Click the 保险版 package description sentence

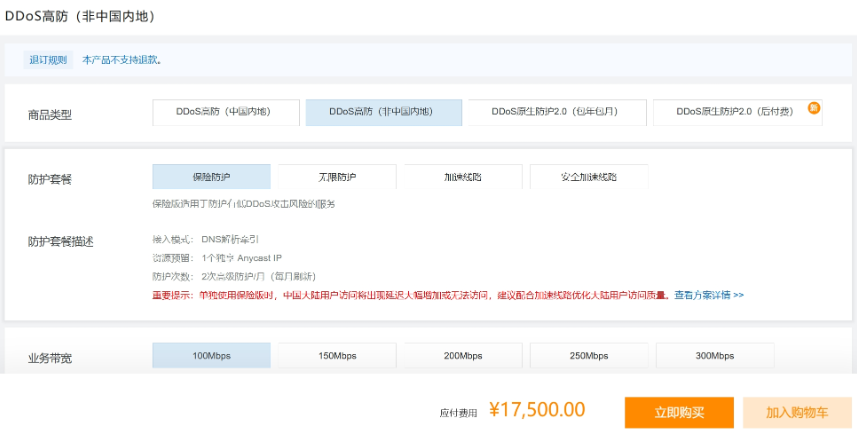click(x=244, y=204)
